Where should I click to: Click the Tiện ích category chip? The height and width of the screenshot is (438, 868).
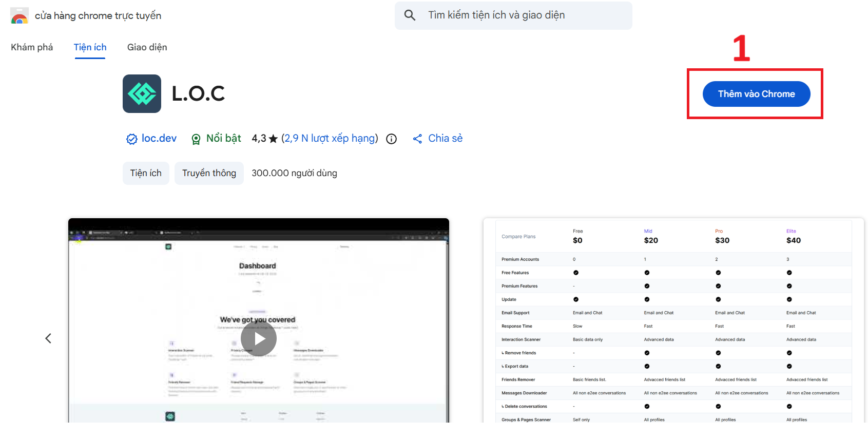(146, 173)
